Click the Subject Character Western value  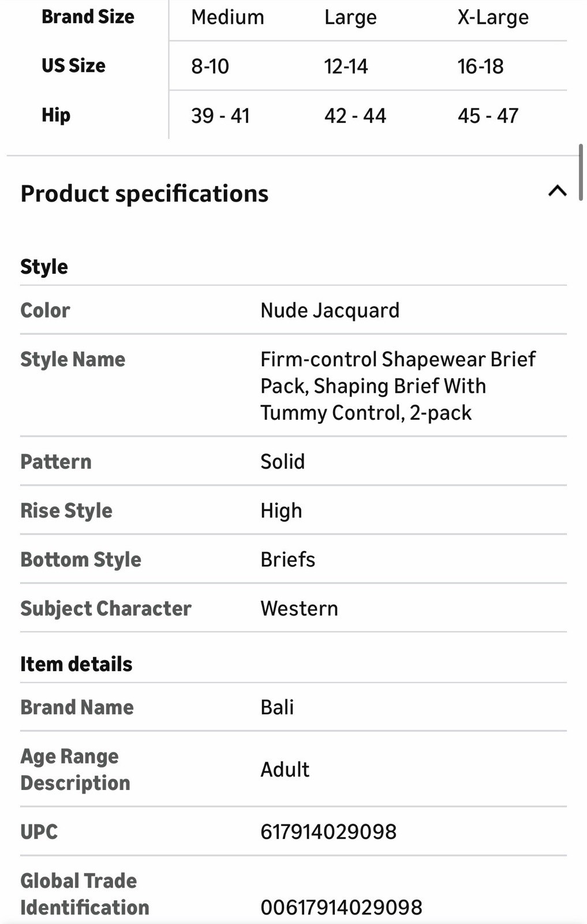pyautogui.click(x=299, y=609)
